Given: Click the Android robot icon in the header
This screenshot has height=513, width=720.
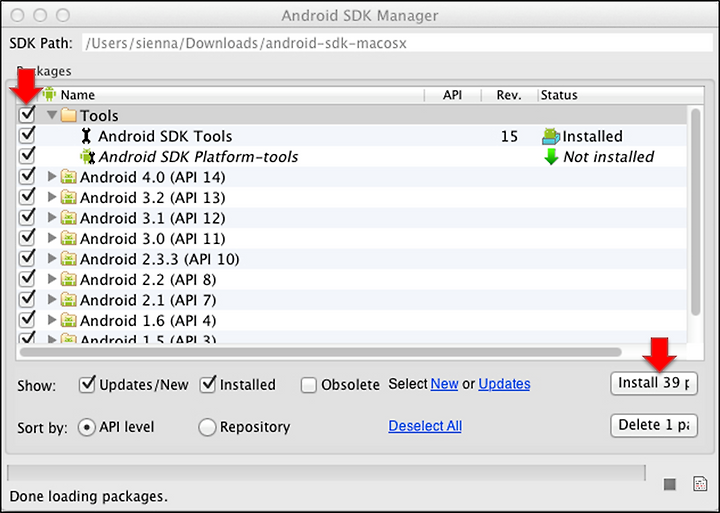Looking at the screenshot, I should [49, 94].
